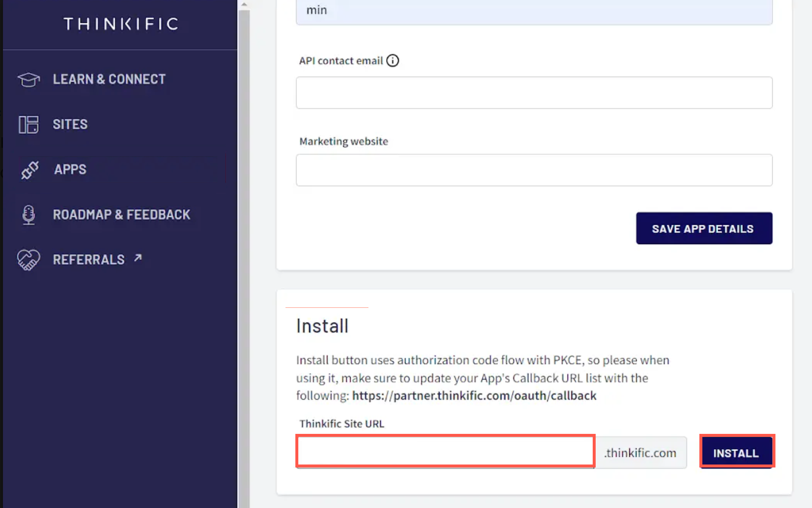Click the 'Thinkific Site URL' label
The width and height of the screenshot is (812, 508).
coord(342,423)
